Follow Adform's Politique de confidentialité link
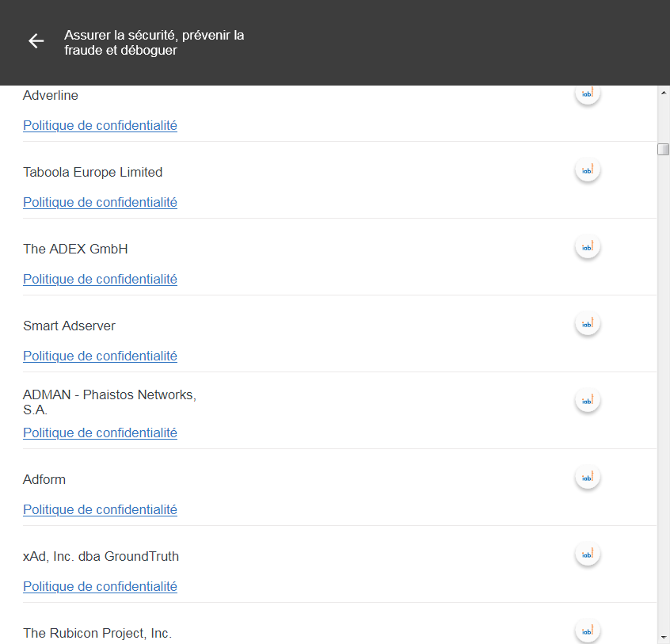 [100, 509]
